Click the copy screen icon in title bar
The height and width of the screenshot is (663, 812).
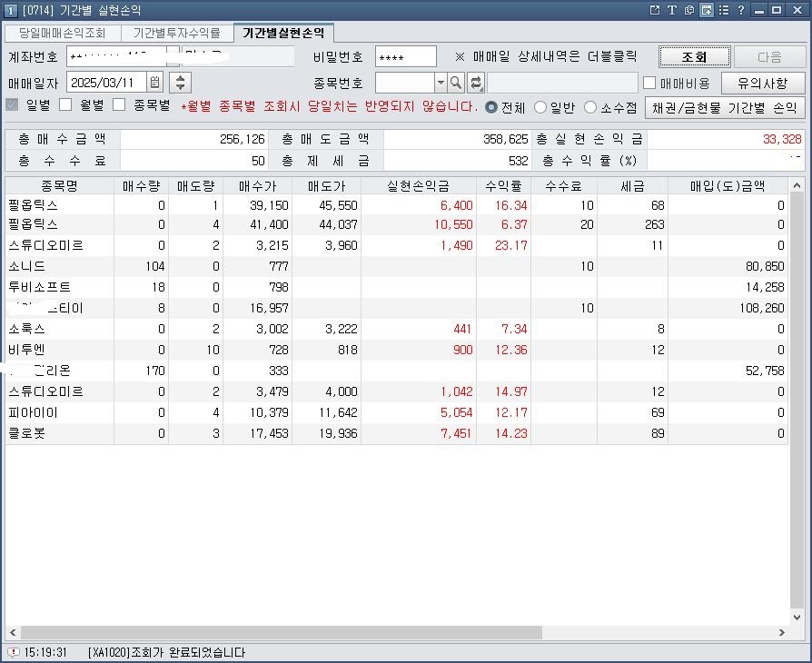coord(689,10)
